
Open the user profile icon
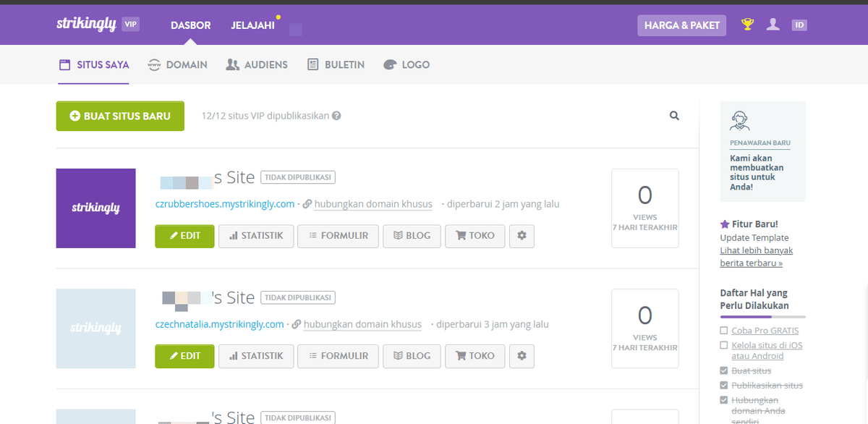coord(773,24)
